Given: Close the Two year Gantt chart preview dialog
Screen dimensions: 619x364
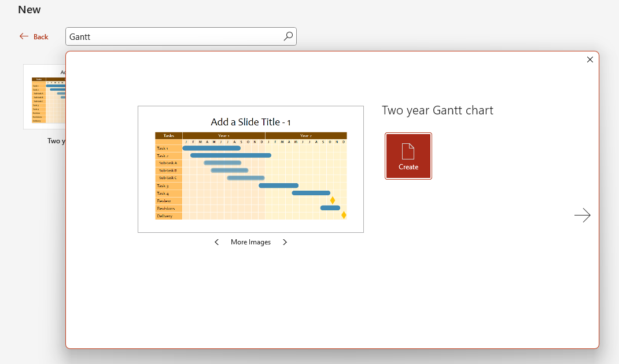Looking at the screenshot, I should (589, 60).
